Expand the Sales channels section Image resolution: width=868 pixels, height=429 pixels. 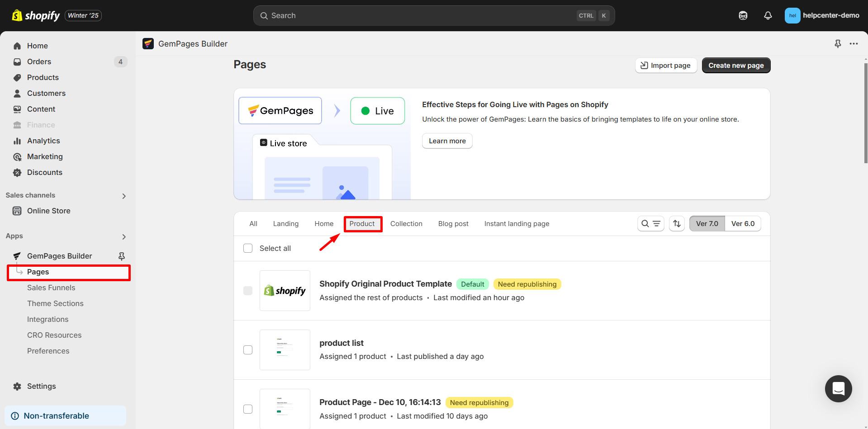coord(124,196)
